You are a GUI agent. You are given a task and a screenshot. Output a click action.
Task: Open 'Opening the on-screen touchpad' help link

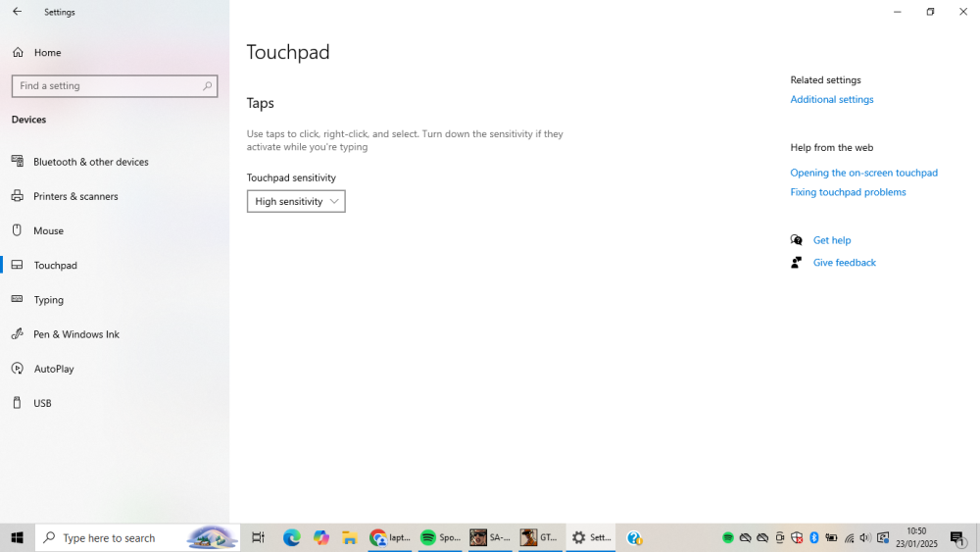click(x=863, y=173)
